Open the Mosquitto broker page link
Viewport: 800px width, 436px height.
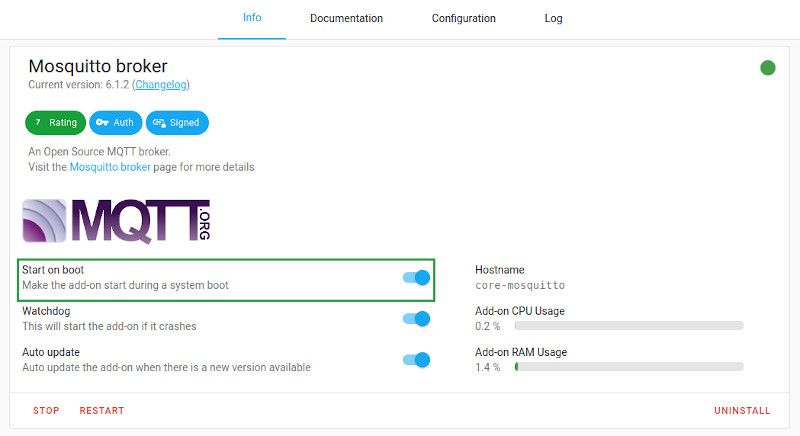[x=110, y=167]
